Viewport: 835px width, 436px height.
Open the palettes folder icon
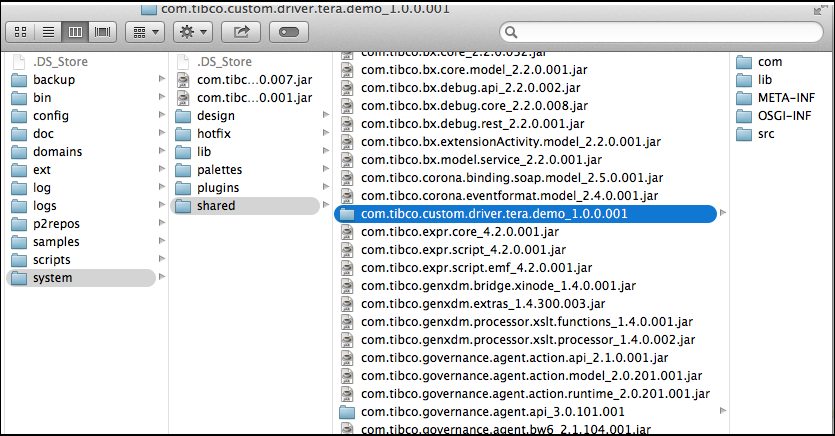(x=183, y=170)
